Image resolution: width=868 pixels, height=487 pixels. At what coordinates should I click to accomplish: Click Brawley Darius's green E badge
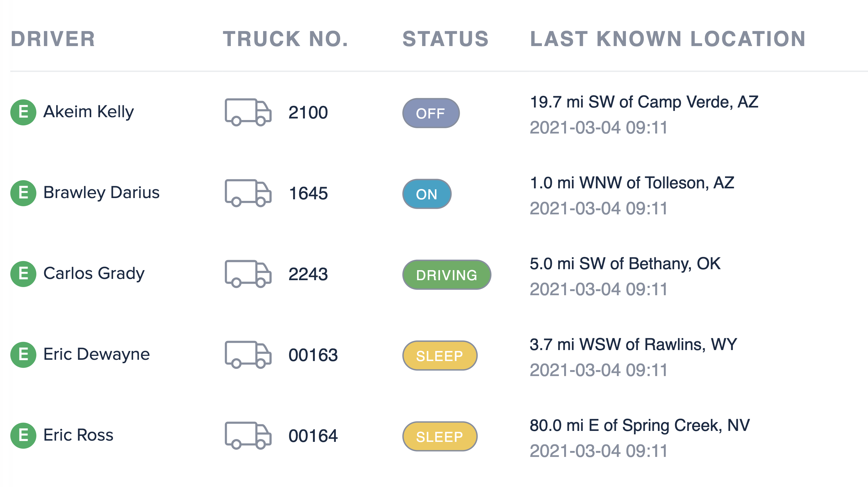[23, 193]
